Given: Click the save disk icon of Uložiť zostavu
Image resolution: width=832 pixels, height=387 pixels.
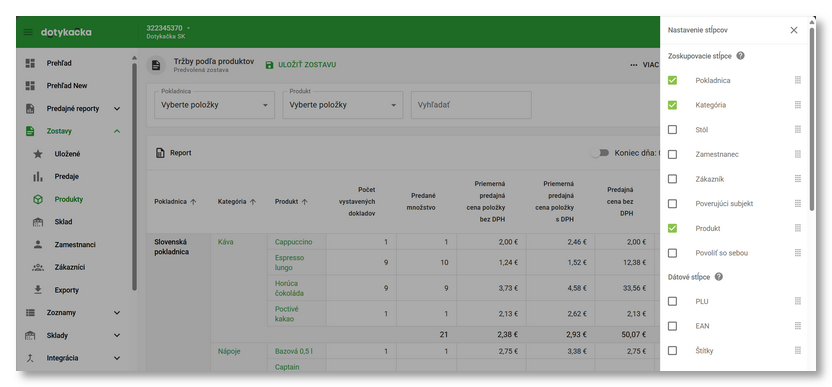Looking at the screenshot, I should 270,65.
